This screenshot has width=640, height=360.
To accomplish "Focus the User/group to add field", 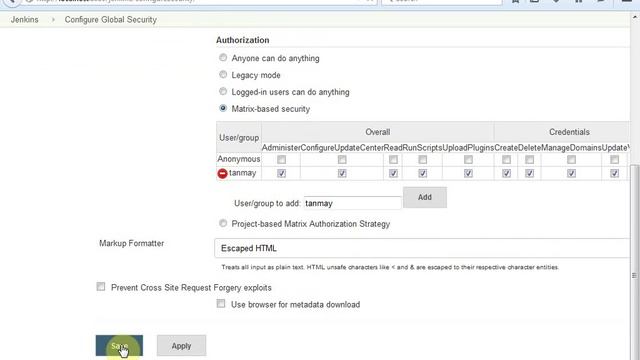I will (352, 203).
